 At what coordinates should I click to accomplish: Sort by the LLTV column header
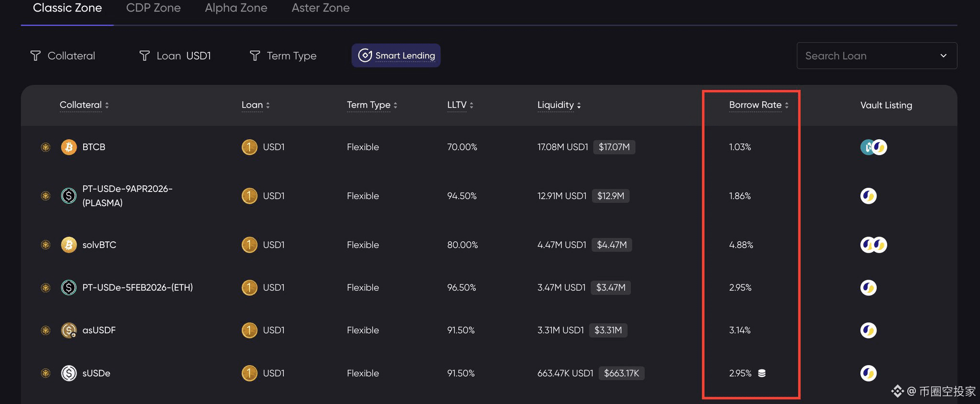tap(460, 105)
